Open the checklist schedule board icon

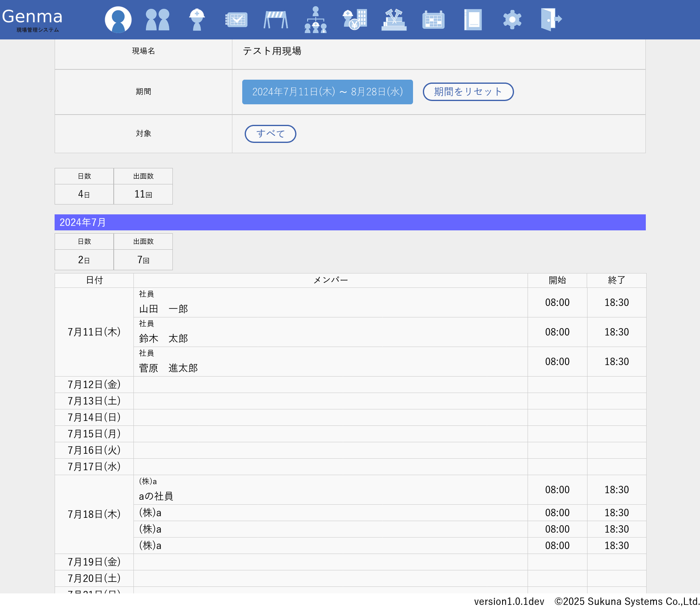point(236,19)
